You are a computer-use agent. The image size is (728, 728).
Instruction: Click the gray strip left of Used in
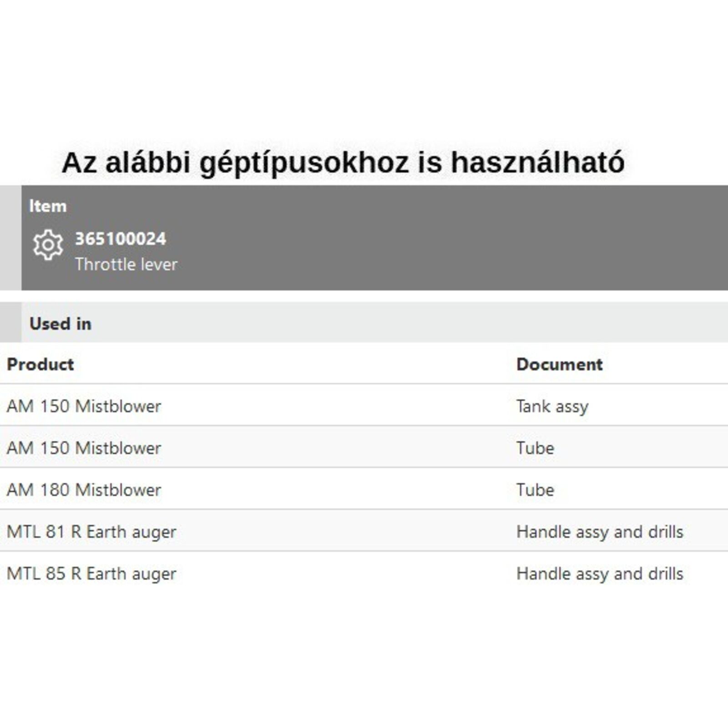click(x=10, y=322)
